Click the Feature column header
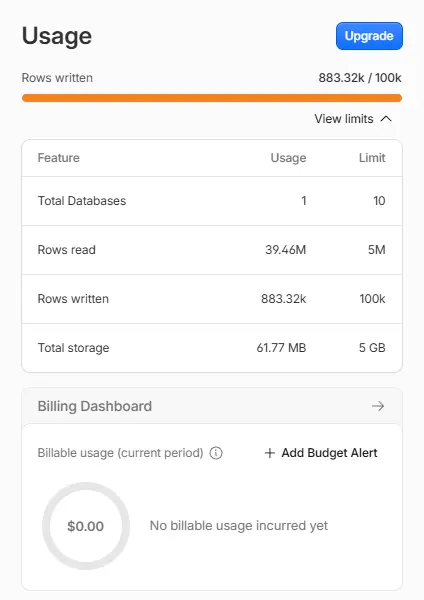Viewport: 424px width, 600px height. [x=59, y=158]
